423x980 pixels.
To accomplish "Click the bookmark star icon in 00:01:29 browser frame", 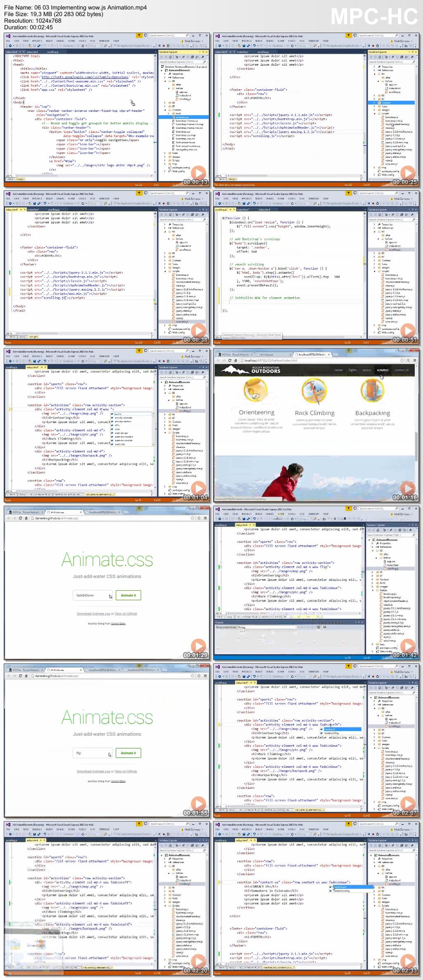I will click(x=192, y=518).
